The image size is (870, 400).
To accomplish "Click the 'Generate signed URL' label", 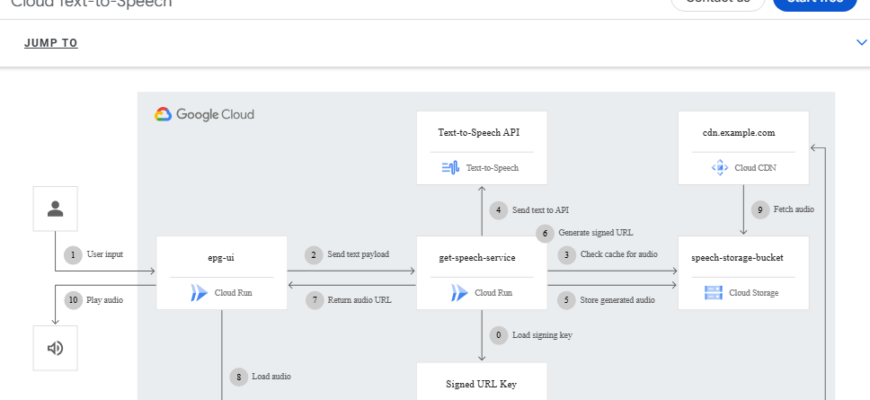I will [595, 232].
